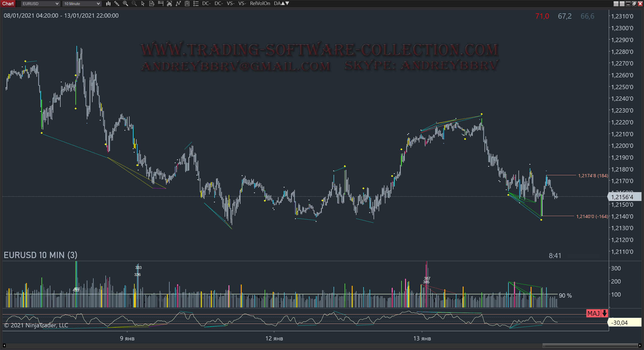Toggle the RelVolOn indicator button
The width and height of the screenshot is (644, 350).
click(260, 4)
